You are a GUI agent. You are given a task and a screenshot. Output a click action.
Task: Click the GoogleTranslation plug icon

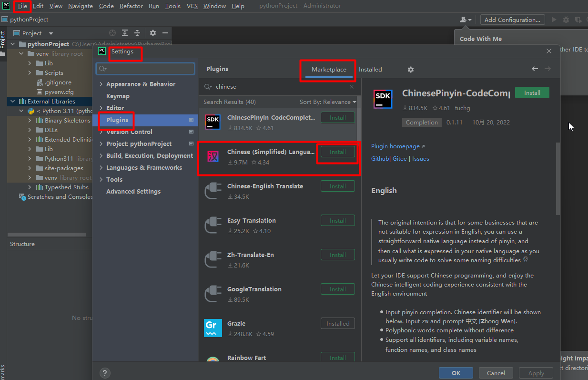213,294
